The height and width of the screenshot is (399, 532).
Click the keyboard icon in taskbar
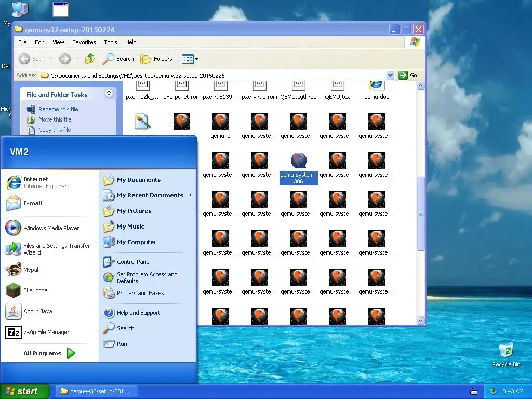click(x=474, y=392)
